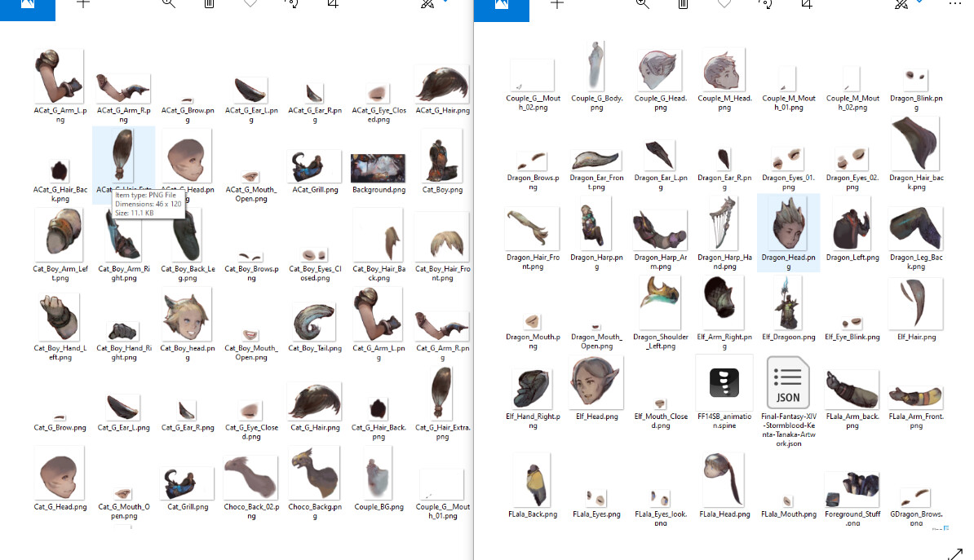Screen dimensions: 974x560
Task: Select the Choco_Back_02.png thumbnail
Action: pyautogui.click(x=250, y=477)
